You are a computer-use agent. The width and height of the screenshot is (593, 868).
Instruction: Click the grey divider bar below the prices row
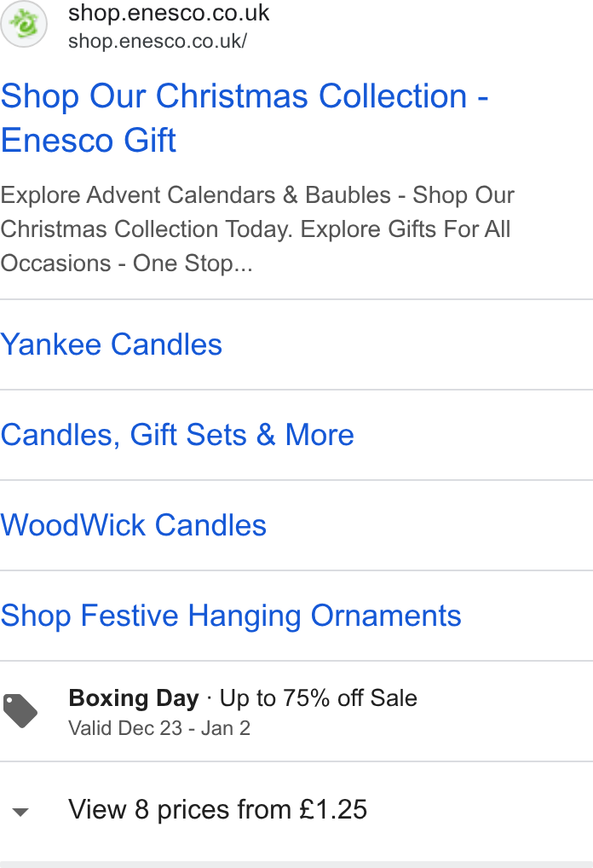coord(296,865)
